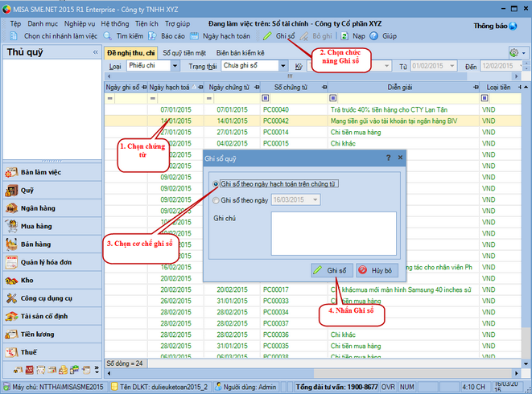Click the Hủy bỏ button
The image size is (532, 394).
pos(377,270)
